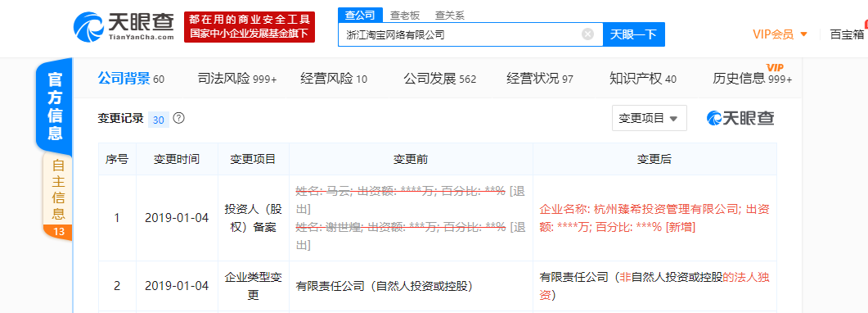The height and width of the screenshot is (313, 868).
Task: Click struck-through 马云 investor entry
Action: click(410, 200)
